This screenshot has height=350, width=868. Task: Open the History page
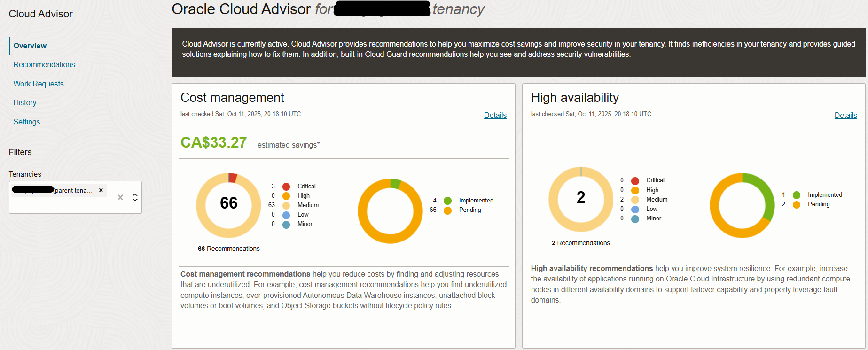point(25,102)
